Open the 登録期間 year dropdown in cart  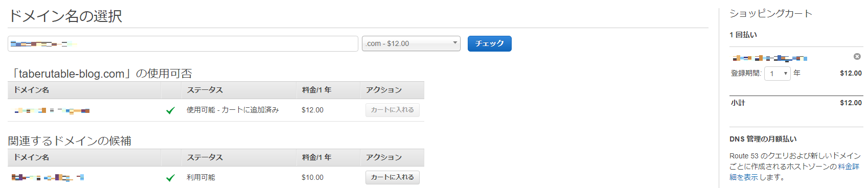[777, 74]
